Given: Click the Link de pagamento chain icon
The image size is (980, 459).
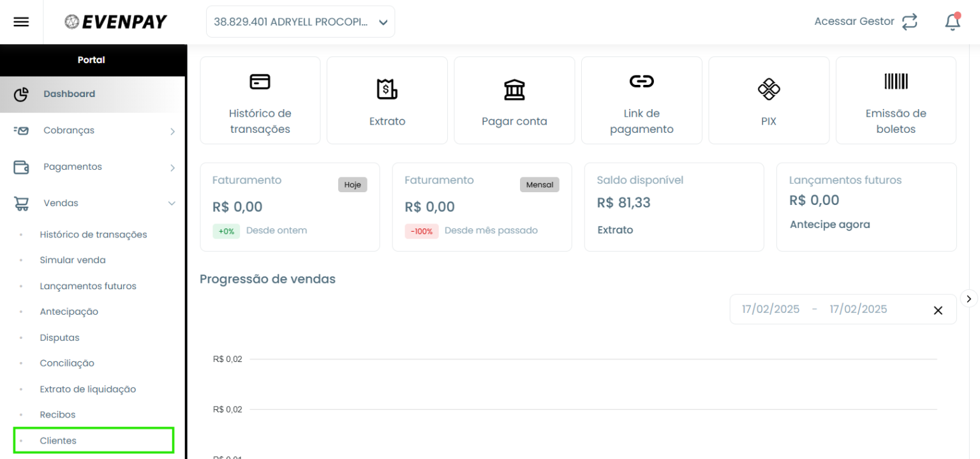Looking at the screenshot, I should click(641, 81).
